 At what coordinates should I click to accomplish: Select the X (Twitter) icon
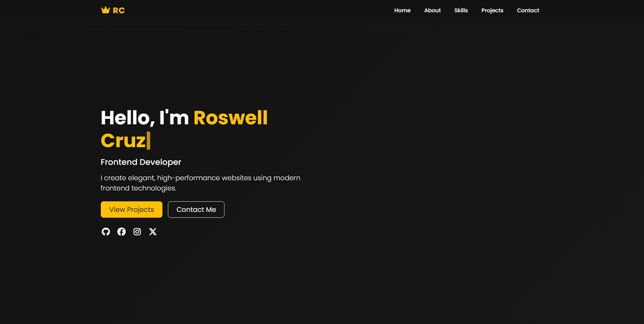(x=153, y=232)
